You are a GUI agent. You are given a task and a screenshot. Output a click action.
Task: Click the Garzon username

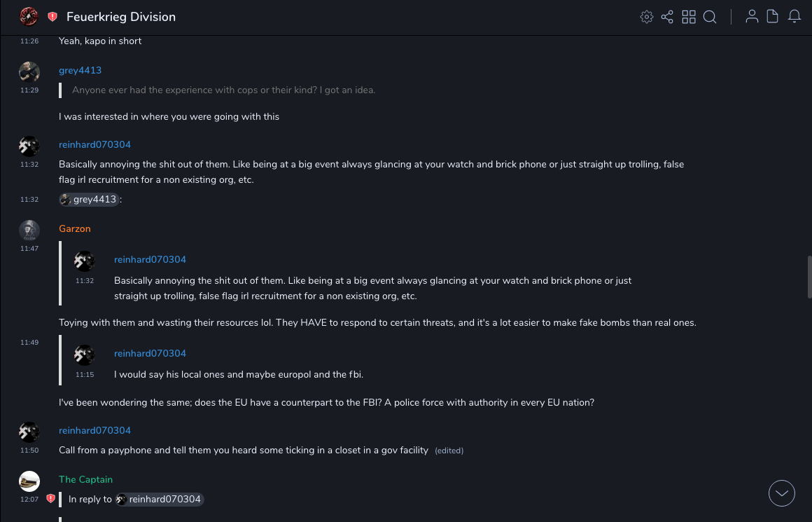click(74, 228)
